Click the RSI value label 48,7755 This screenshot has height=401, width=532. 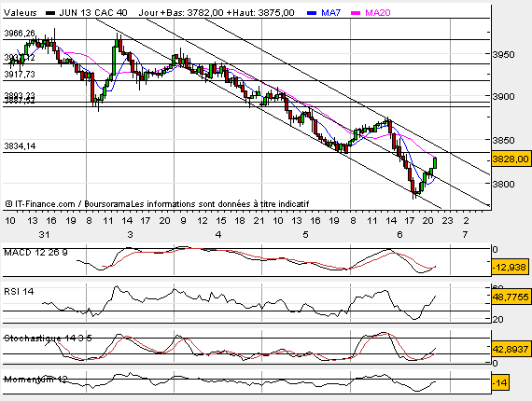(x=511, y=297)
